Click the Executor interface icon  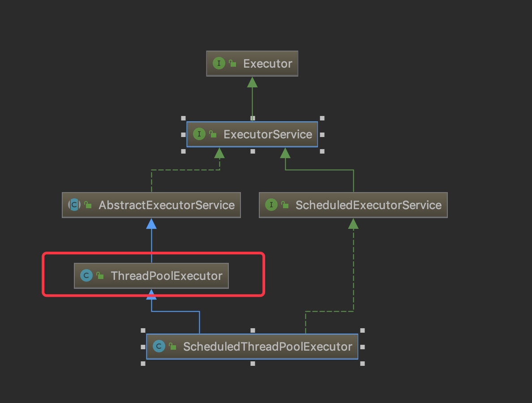click(219, 63)
